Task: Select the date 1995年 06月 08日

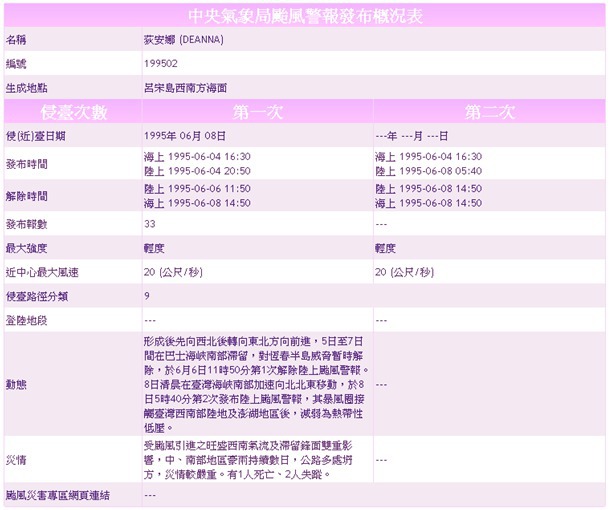Action: click(185, 136)
